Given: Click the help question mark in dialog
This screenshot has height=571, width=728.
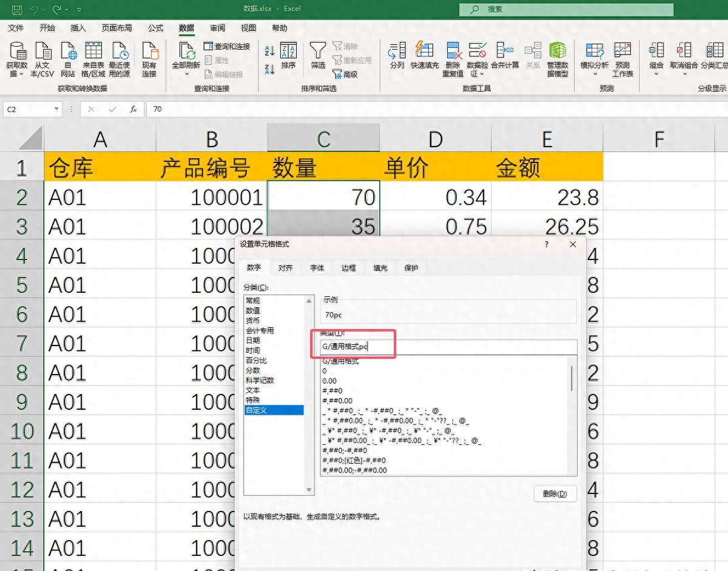Looking at the screenshot, I should coord(547,244).
